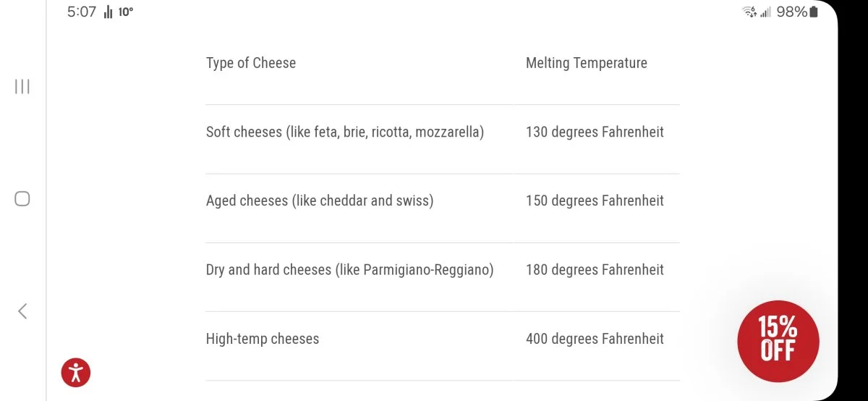Open the 15% OFF promo badge
Viewport: 868px width, 401px height.
tap(778, 341)
